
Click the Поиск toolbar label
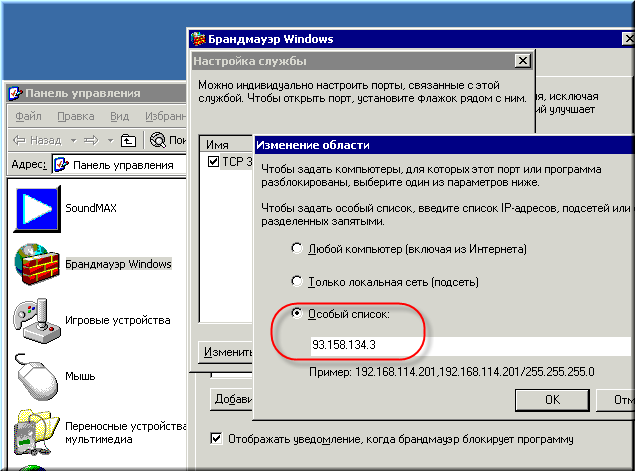coord(177,140)
